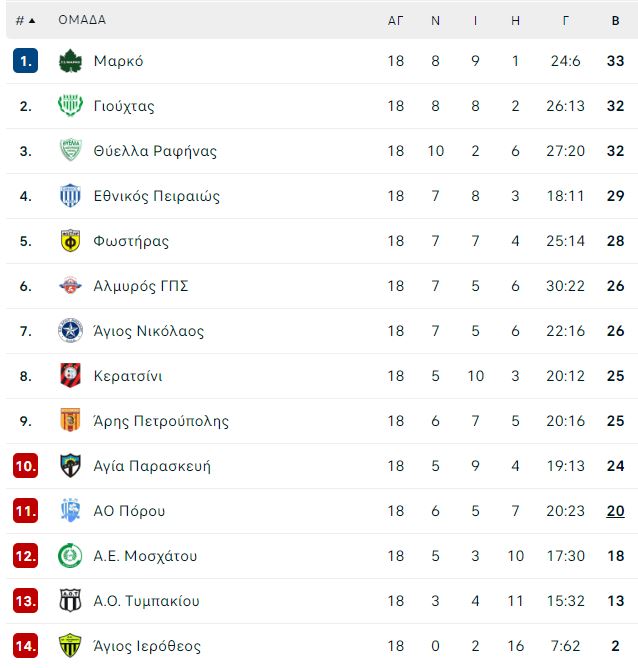
Task: Open the Αγία Παρασκευή team link
Action: [x=152, y=466]
